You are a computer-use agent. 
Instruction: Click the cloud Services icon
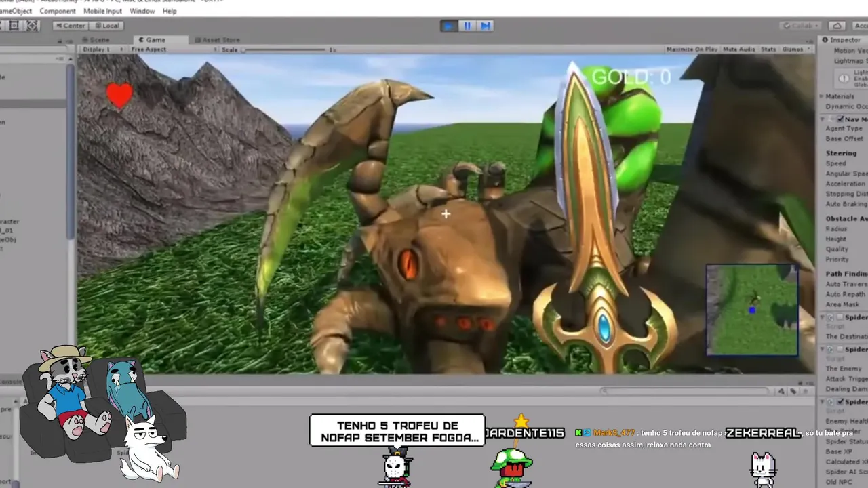tap(837, 26)
